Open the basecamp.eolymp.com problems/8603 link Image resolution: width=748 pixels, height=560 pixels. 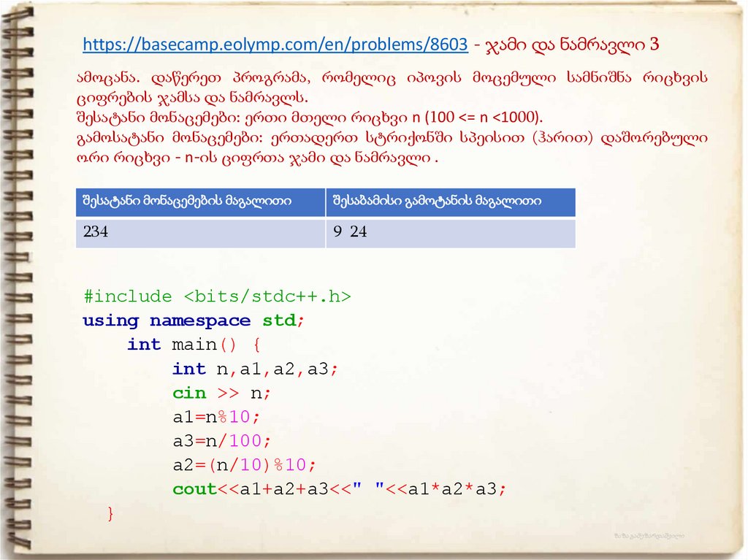(275, 45)
